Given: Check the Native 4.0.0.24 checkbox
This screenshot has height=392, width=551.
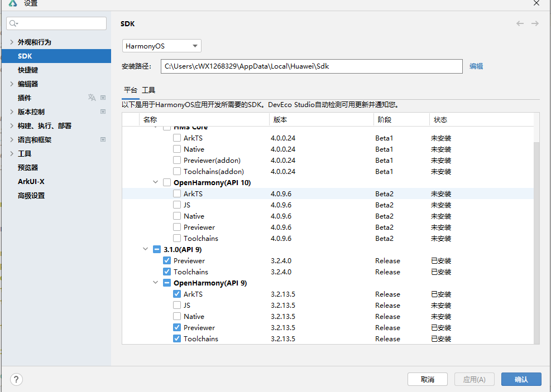Looking at the screenshot, I should tap(177, 149).
